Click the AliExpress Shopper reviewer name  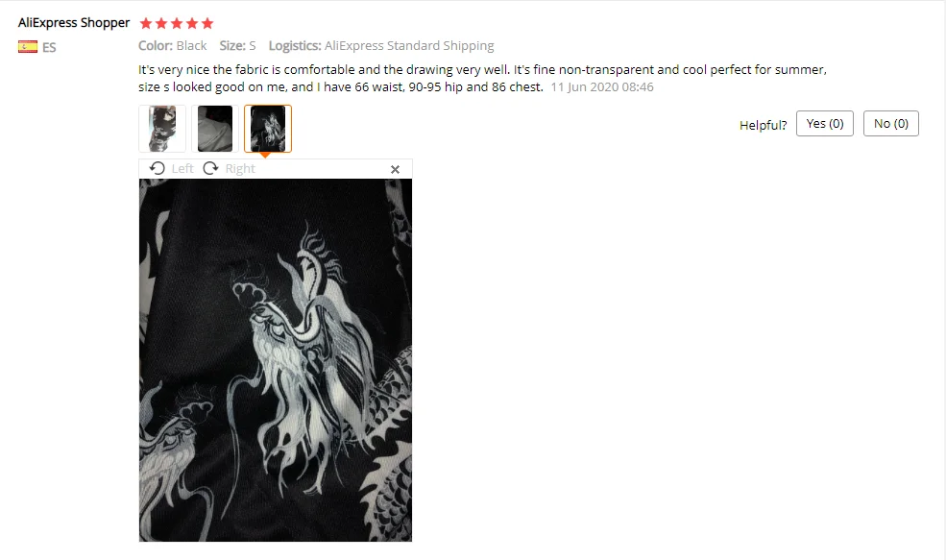[74, 23]
